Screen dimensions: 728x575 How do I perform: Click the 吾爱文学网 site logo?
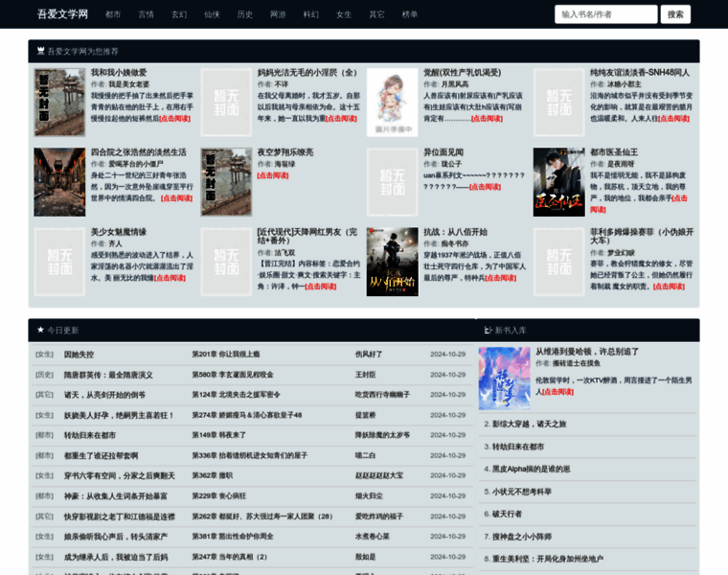(x=62, y=14)
